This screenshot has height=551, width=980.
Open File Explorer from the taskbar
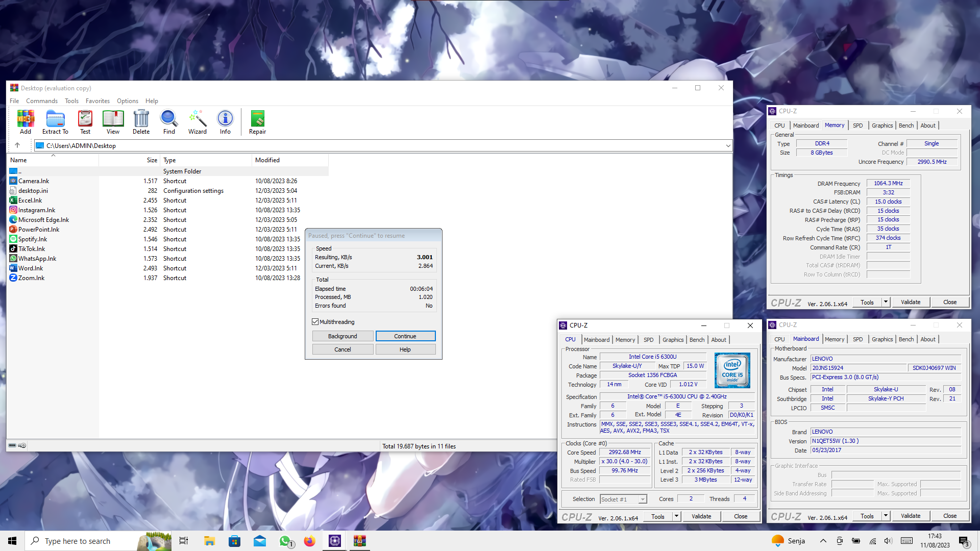(209, 541)
